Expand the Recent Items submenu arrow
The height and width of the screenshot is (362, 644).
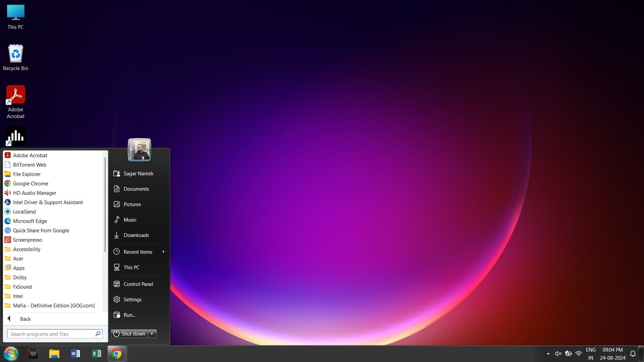163,252
